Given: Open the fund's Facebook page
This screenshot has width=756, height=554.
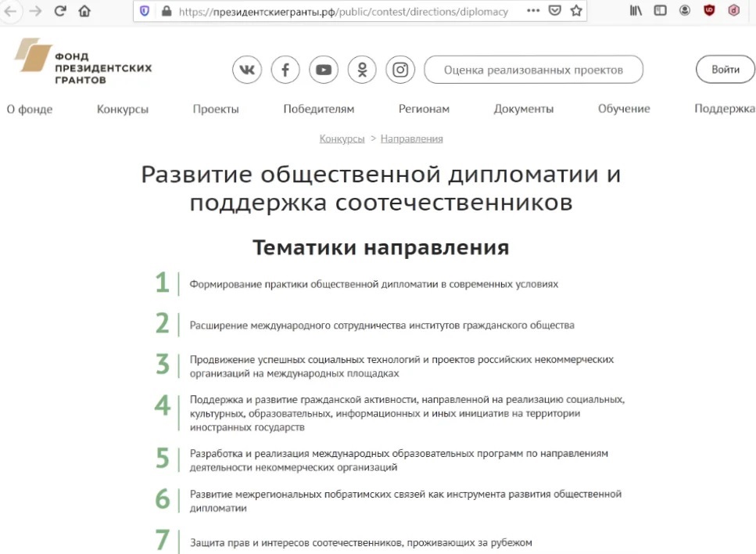Looking at the screenshot, I should click(x=285, y=70).
